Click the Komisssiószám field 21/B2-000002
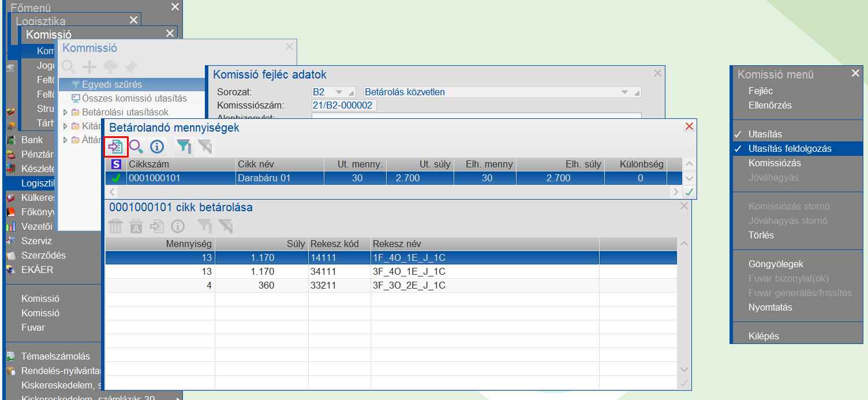Screen dimensions: 868x400 pos(344,105)
